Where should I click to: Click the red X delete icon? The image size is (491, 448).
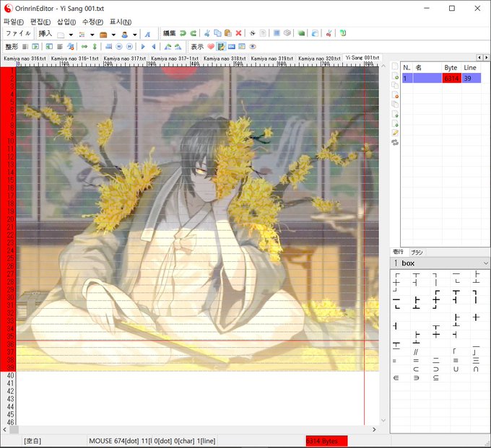tap(238, 33)
